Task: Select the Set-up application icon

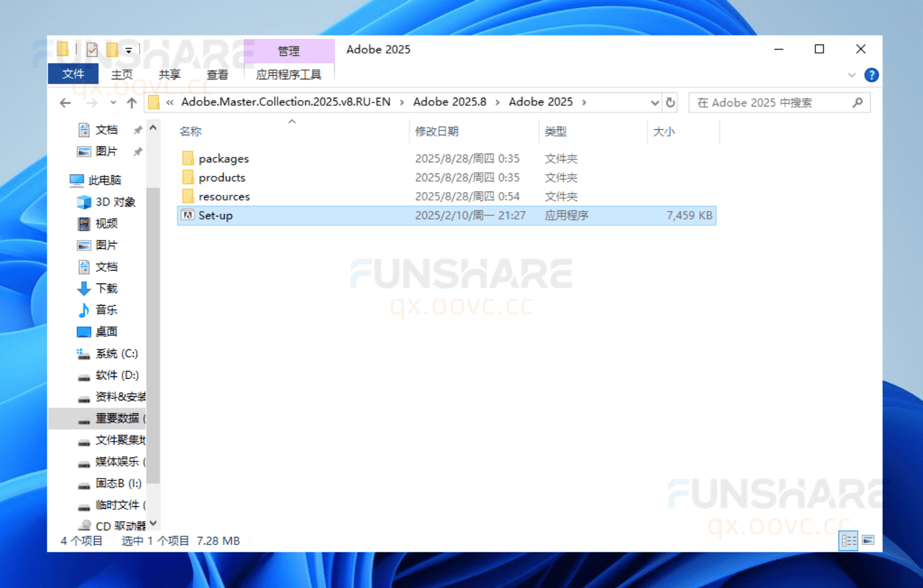Action: click(187, 215)
